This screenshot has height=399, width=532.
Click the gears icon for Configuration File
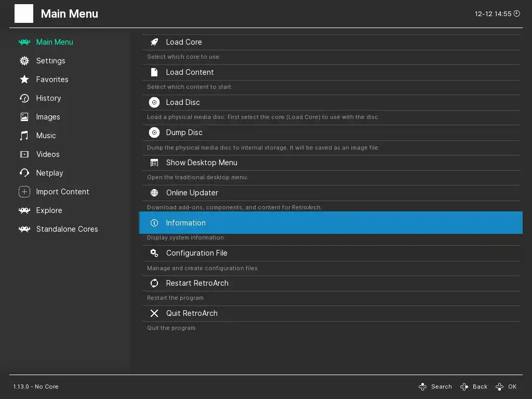pyautogui.click(x=154, y=253)
